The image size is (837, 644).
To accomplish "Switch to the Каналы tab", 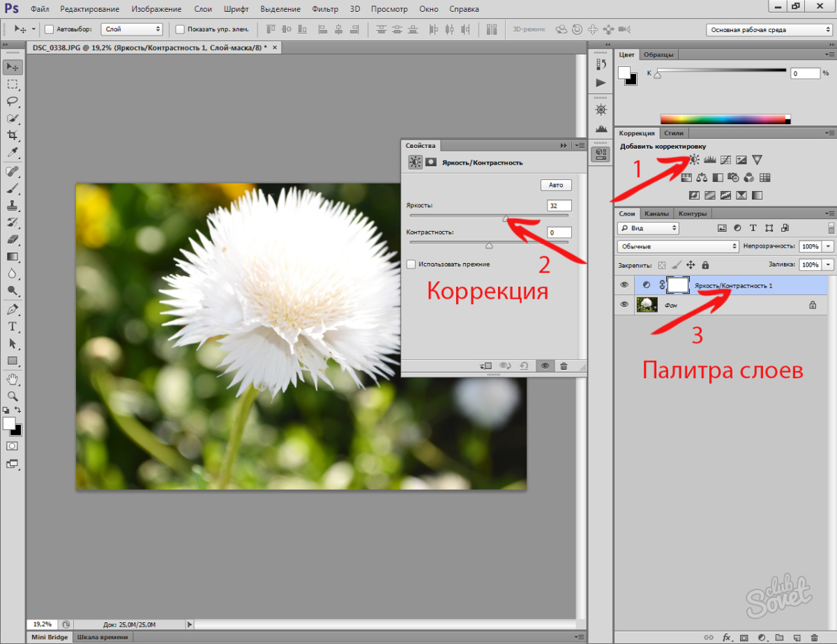I will [656, 214].
